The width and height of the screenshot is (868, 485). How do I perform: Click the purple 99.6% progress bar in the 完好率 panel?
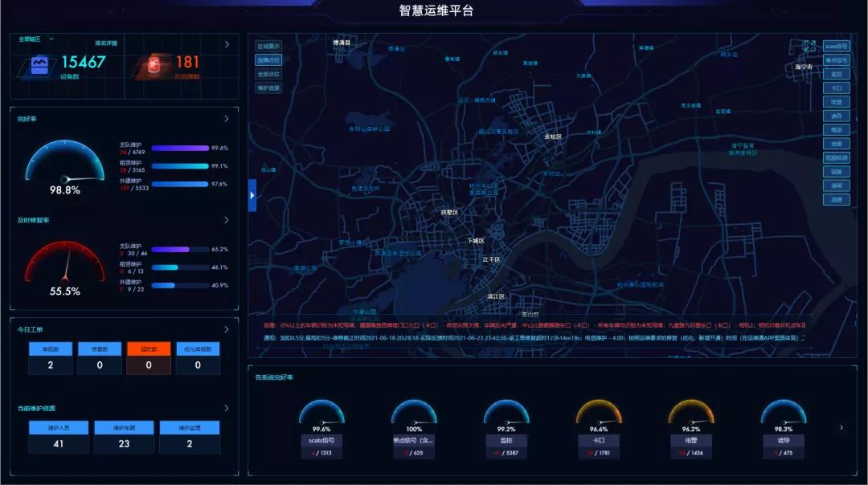[180, 149]
